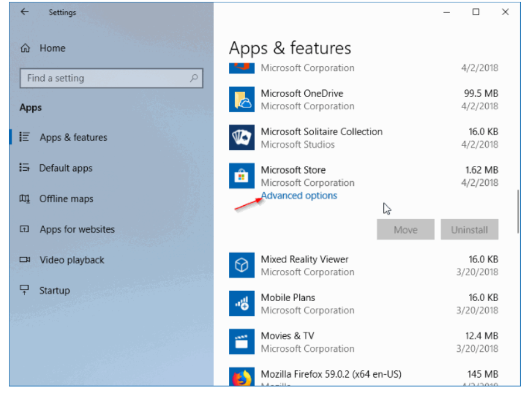Click the Offline maps map icon
Viewport: 532px width, 397px height.
click(x=25, y=198)
